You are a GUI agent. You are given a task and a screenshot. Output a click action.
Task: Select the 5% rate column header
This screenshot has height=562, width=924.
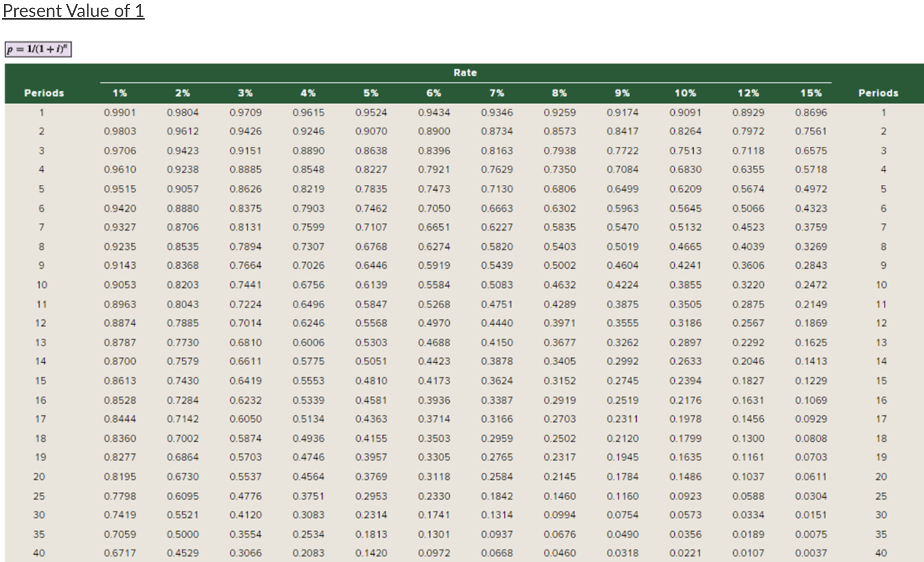371,93
